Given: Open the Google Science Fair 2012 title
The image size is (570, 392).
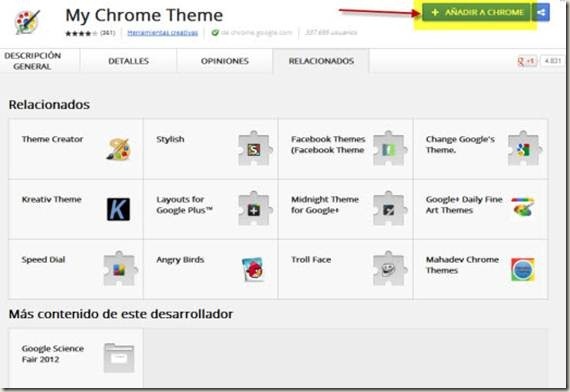Looking at the screenshot, I should [53, 354].
